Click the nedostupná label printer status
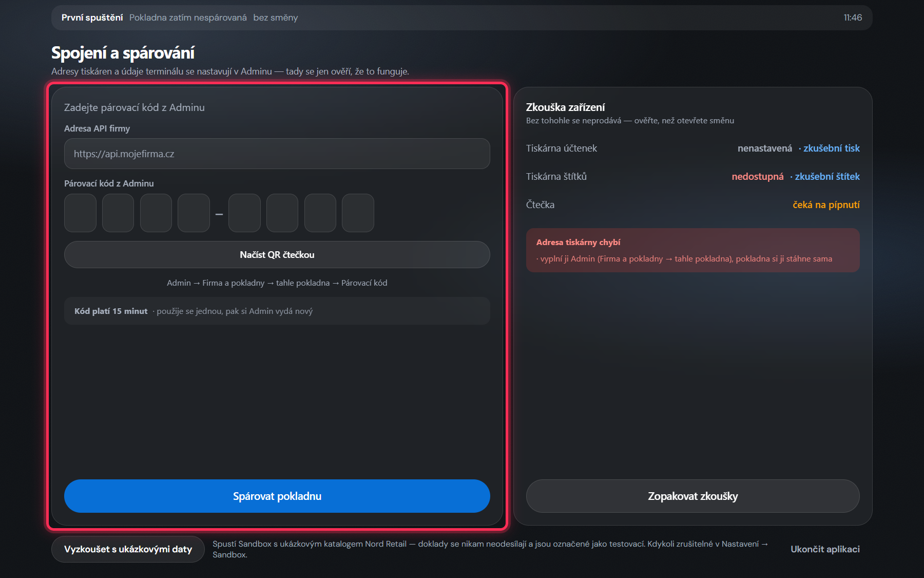Image resolution: width=924 pixels, height=578 pixels. pos(758,176)
